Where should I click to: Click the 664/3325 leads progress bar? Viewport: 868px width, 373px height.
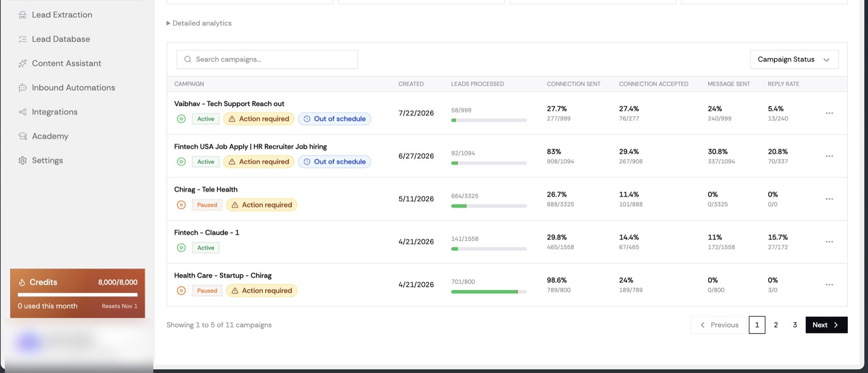(489, 206)
